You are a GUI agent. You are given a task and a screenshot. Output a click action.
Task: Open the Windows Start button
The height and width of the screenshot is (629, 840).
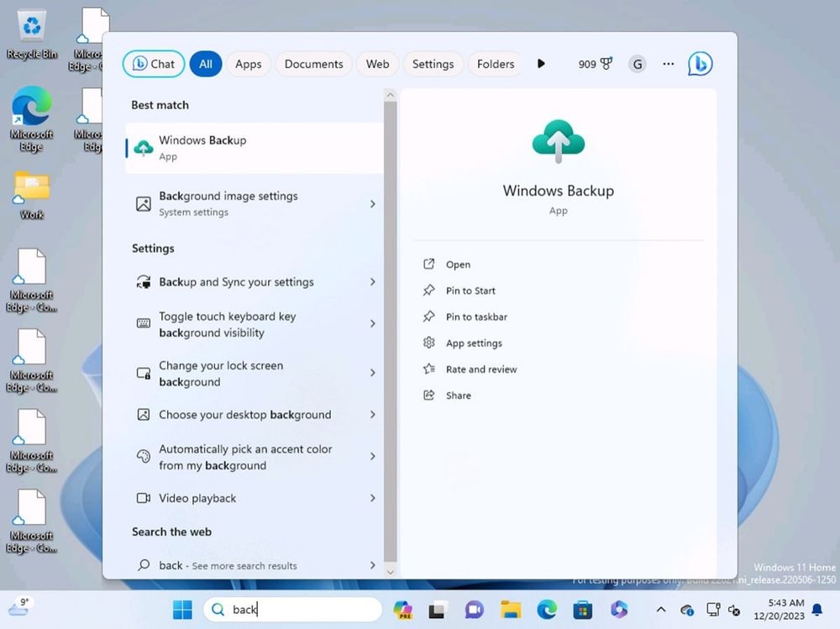pyautogui.click(x=182, y=609)
